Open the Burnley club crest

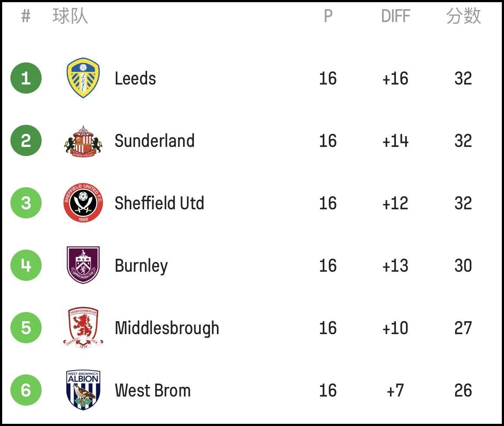tap(83, 265)
